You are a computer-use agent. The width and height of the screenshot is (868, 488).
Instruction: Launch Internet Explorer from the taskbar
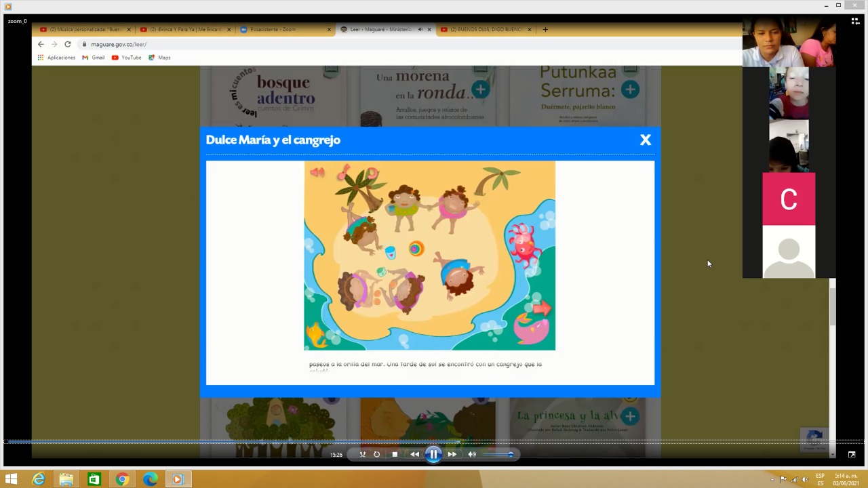coord(39,479)
